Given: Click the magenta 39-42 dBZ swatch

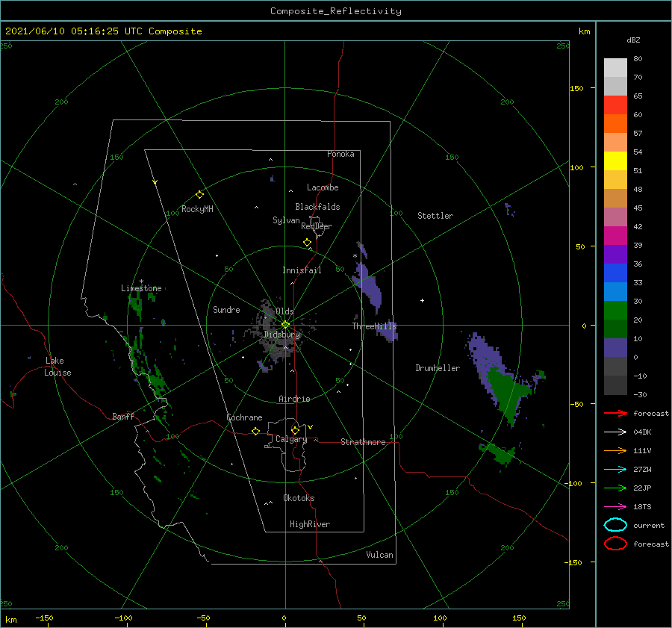Looking at the screenshot, I should coord(615,236).
